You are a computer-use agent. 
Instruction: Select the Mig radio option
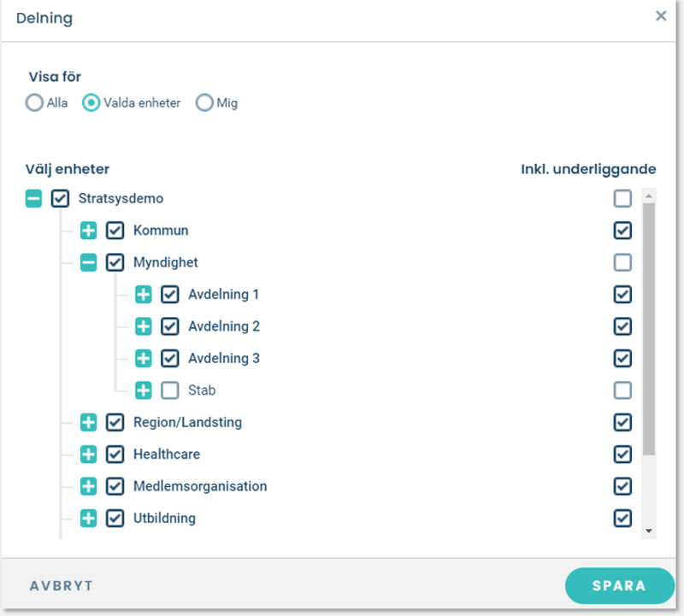(204, 103)
